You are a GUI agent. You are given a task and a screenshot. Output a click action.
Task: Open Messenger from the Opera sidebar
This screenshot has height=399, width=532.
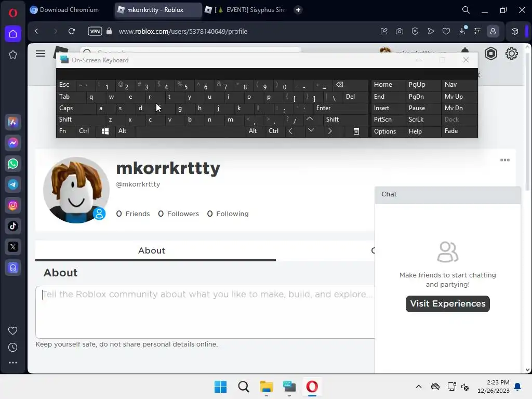point(13,143)
